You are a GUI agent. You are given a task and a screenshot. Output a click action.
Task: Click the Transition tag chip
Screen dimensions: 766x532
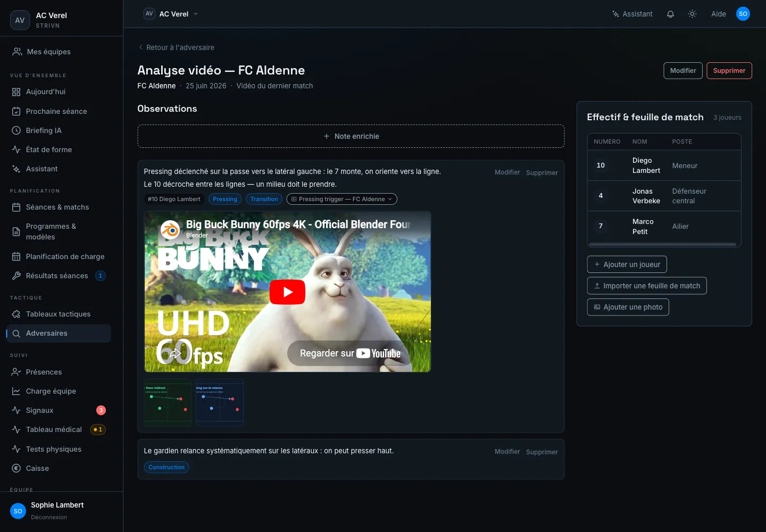pyautogui.click(x=264, y=199)
